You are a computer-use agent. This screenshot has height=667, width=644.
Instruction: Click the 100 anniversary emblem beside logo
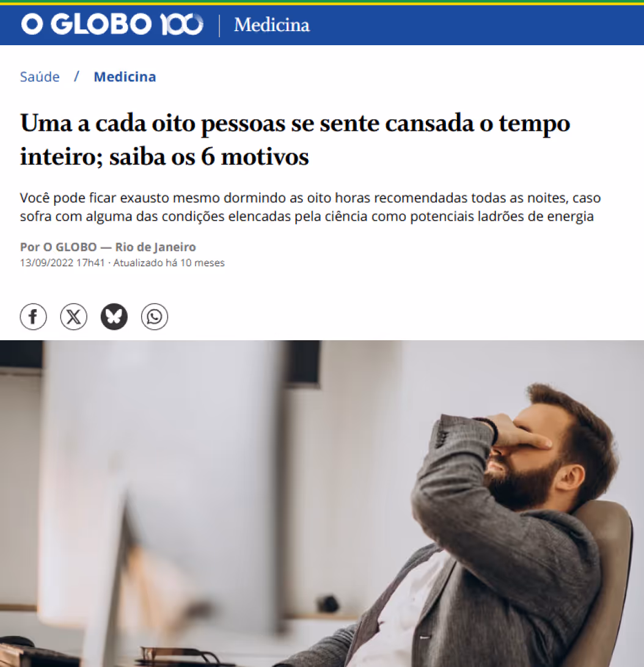pos(181,24)
